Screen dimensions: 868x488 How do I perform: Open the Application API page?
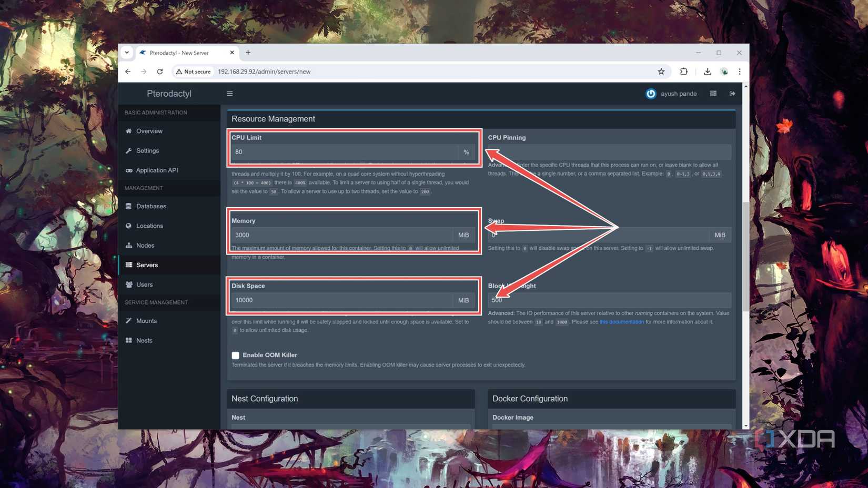pyautogui.click(x=156, y=170)
